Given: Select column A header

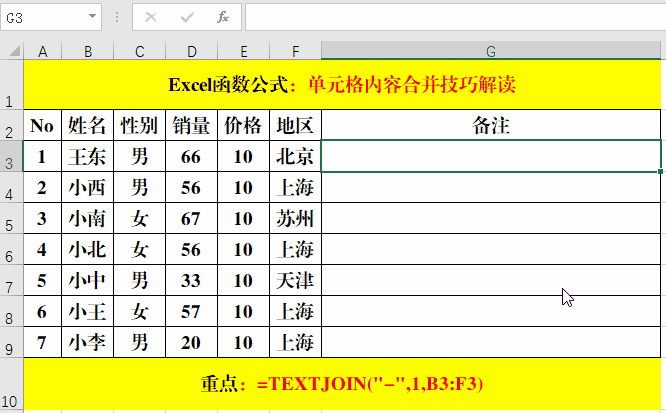Looking at the screenshot, I should (42, 51).
